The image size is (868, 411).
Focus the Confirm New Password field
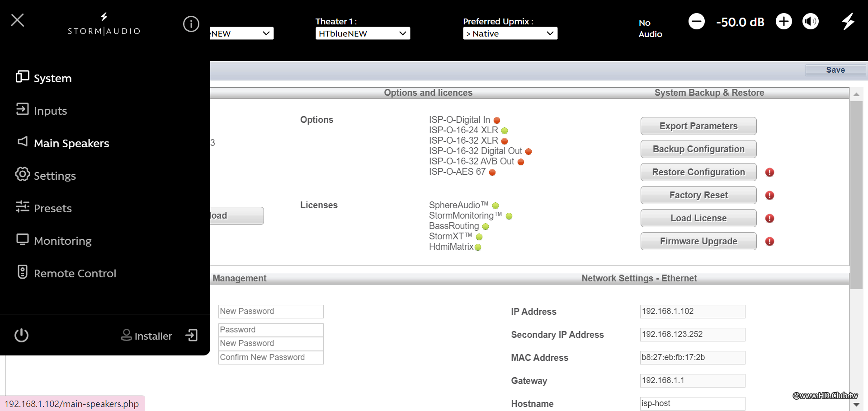coord(271,357)
